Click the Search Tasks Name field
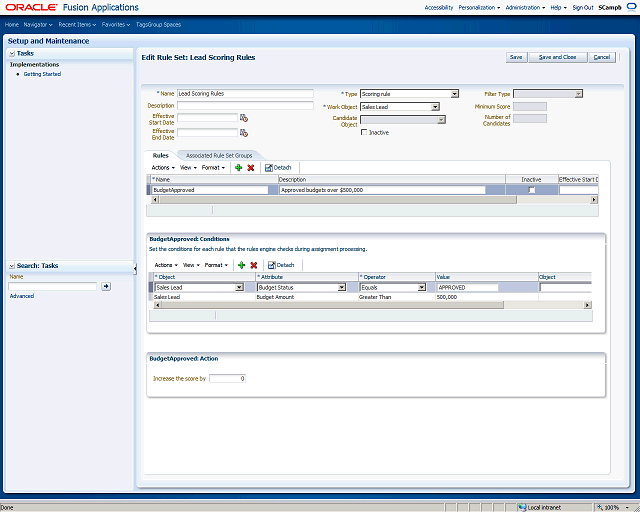Viewport: 640px width, 512px height. pos(53,286)
